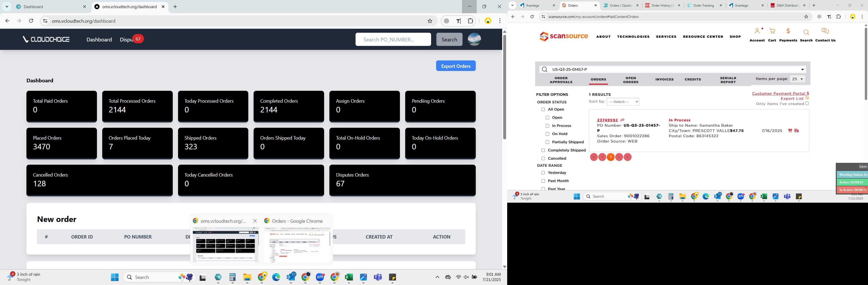Viewport: 868px width, 285px height.
Task: Tick the All Open status checkbox
Action: [x=543, y=109]
